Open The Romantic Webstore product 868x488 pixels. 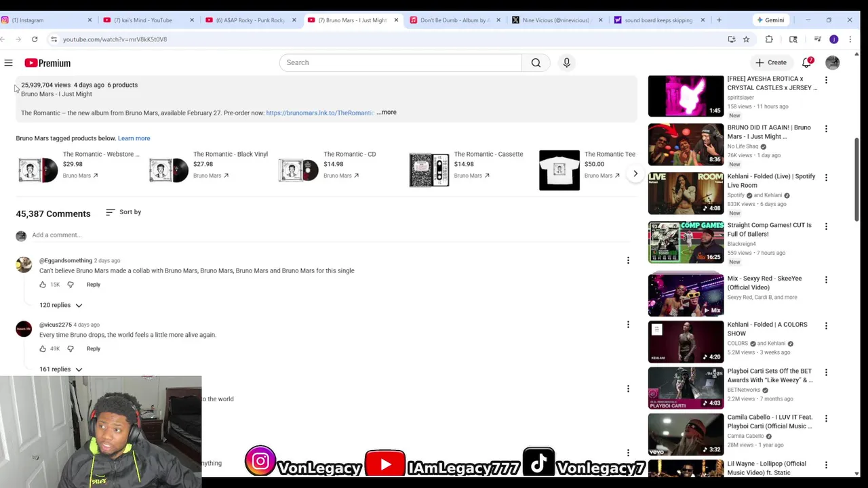click(x=79, y=169)
